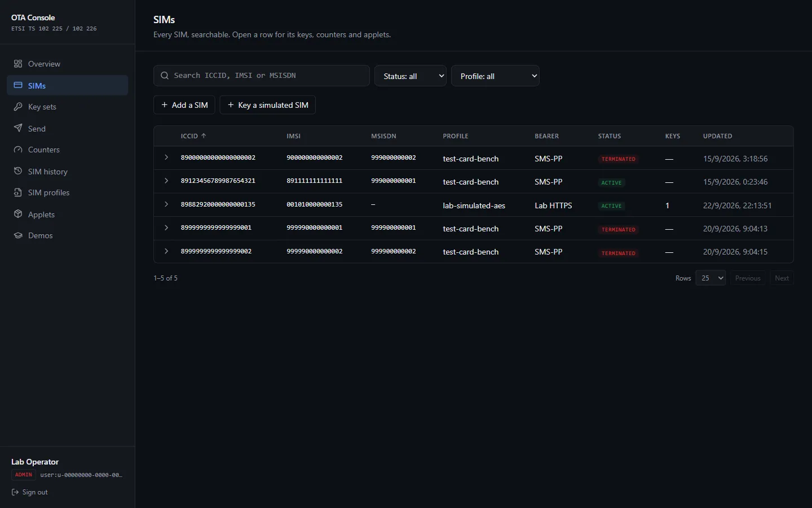Click the Applets cube icon

coord(18,214)
